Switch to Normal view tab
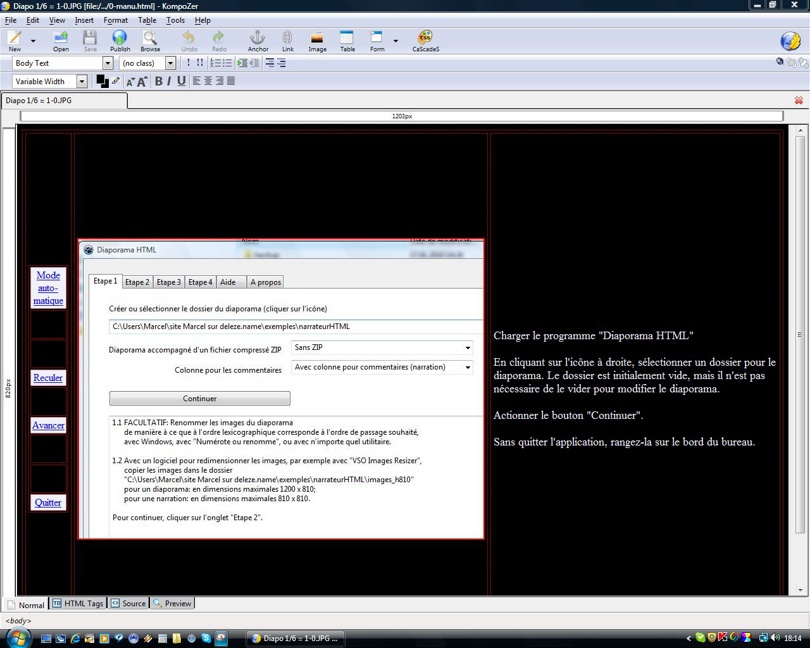 click(26, 604)
